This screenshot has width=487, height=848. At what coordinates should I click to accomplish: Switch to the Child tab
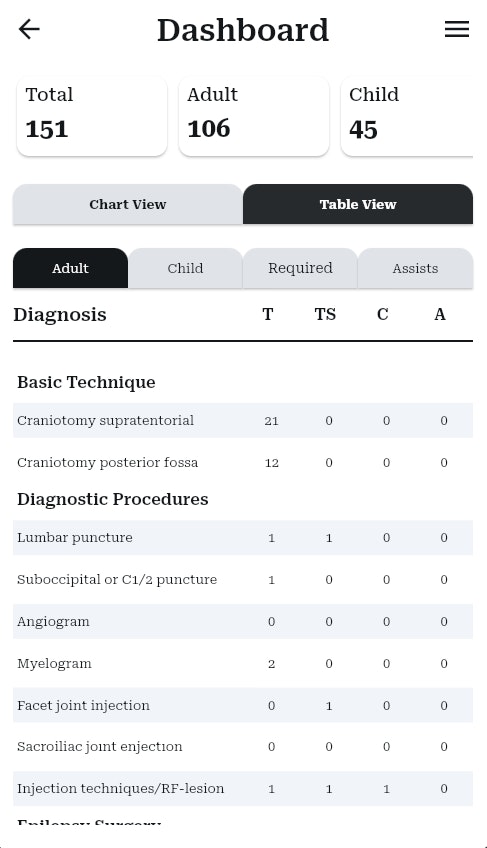click(x=186, y=268)
